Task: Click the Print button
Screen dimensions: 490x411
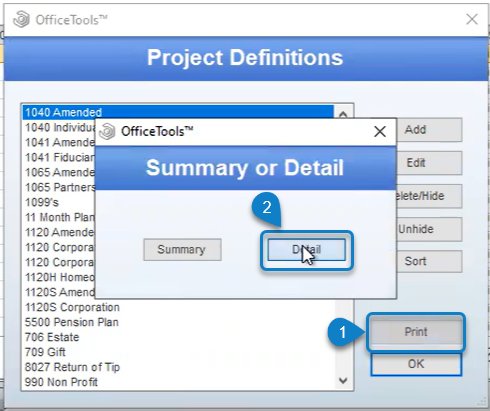Action: [416, 332]
